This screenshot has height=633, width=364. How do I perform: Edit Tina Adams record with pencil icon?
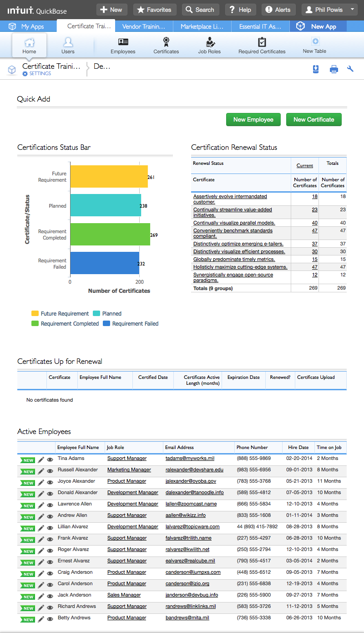[x=41, y=460]
